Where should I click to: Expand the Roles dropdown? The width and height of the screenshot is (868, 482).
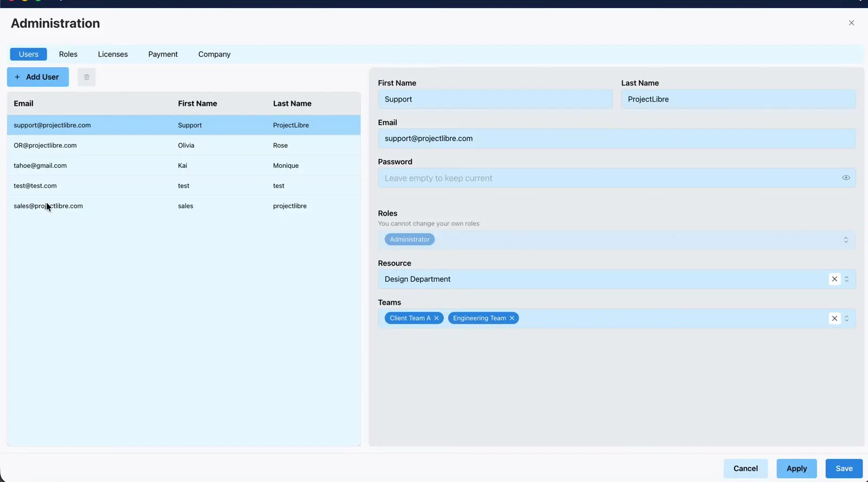point(846,240)
